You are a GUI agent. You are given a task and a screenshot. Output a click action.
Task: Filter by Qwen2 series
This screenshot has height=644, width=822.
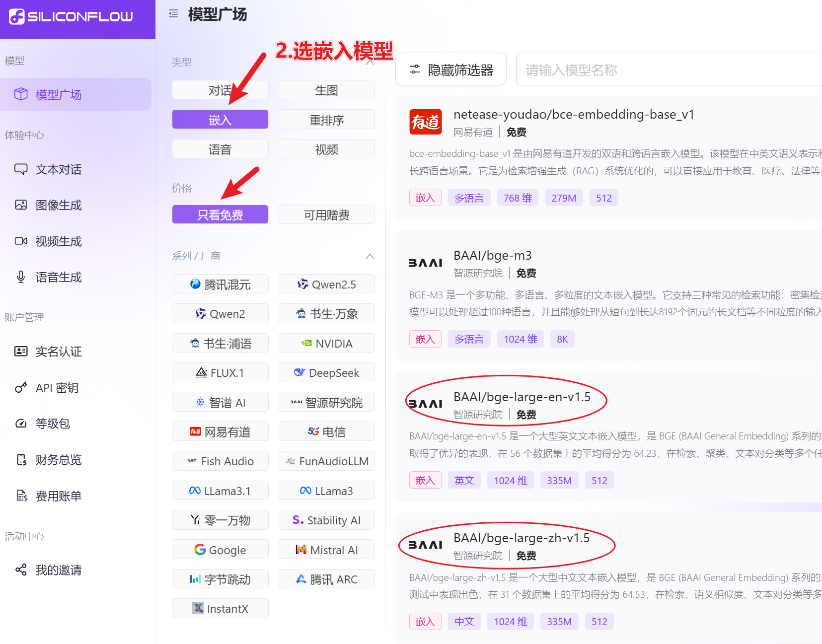click(x=220, y=314)
